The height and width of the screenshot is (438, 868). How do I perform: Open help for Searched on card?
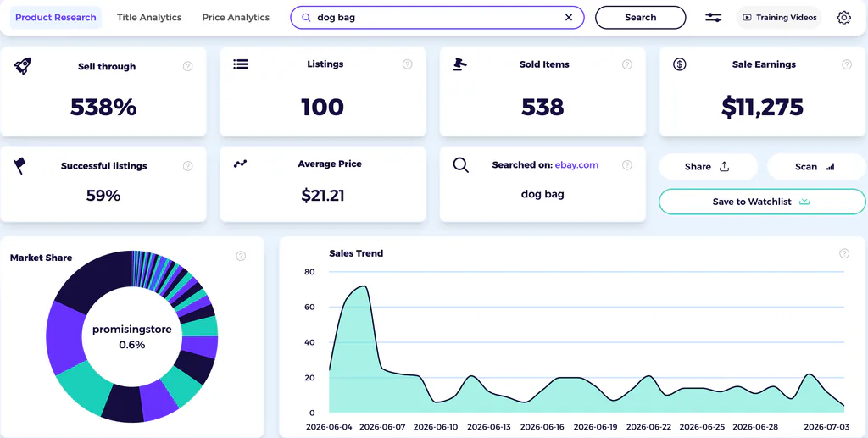click(x=626, y=165)
